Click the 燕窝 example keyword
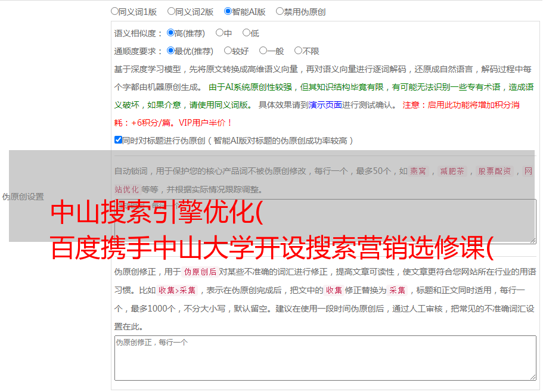Screen dimensions: 543x392 pos(418,171)
